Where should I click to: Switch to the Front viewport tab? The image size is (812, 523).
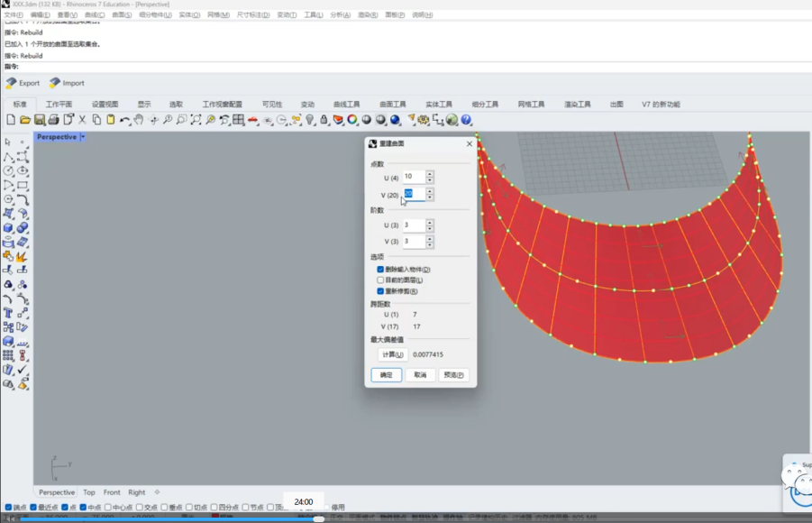tap(112, 492)
